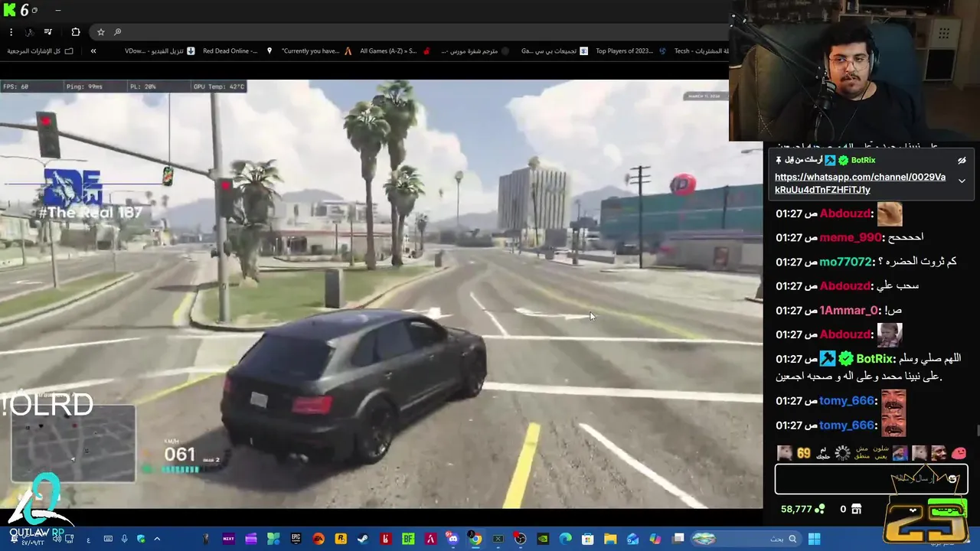Open Discord from the taskbar
This screenshot has width=980, height=551.
[x=453, y=539]
